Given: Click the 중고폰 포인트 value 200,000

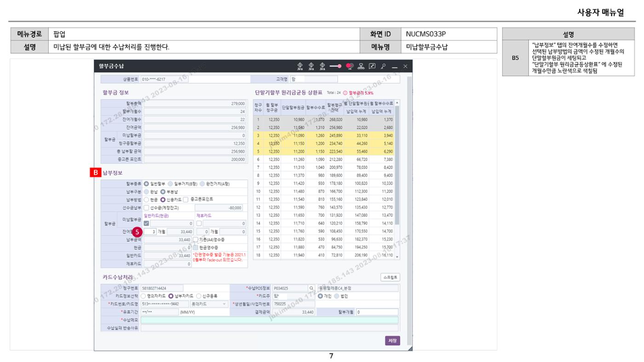Looking at the screenshot, I should pyautogui.click(x=195, y=159).
